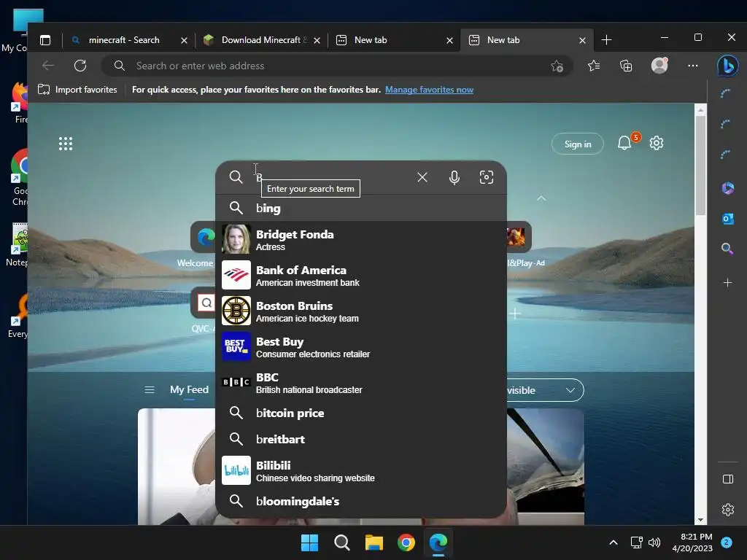Click Import favorites
Screen dimensions: 747x560
(77, 90)
